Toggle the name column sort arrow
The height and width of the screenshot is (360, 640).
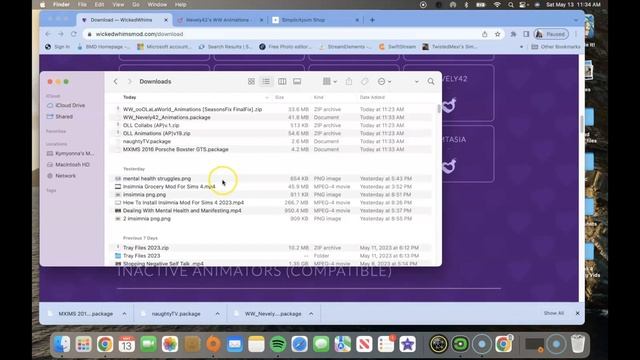pyautogui.click(x=267, y=98)
